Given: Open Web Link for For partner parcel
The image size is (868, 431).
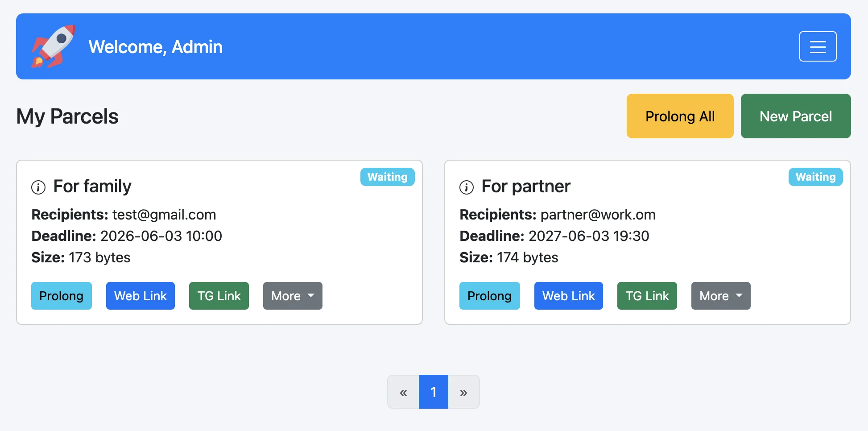Looking at the screenshot, I should pos(569,296).
